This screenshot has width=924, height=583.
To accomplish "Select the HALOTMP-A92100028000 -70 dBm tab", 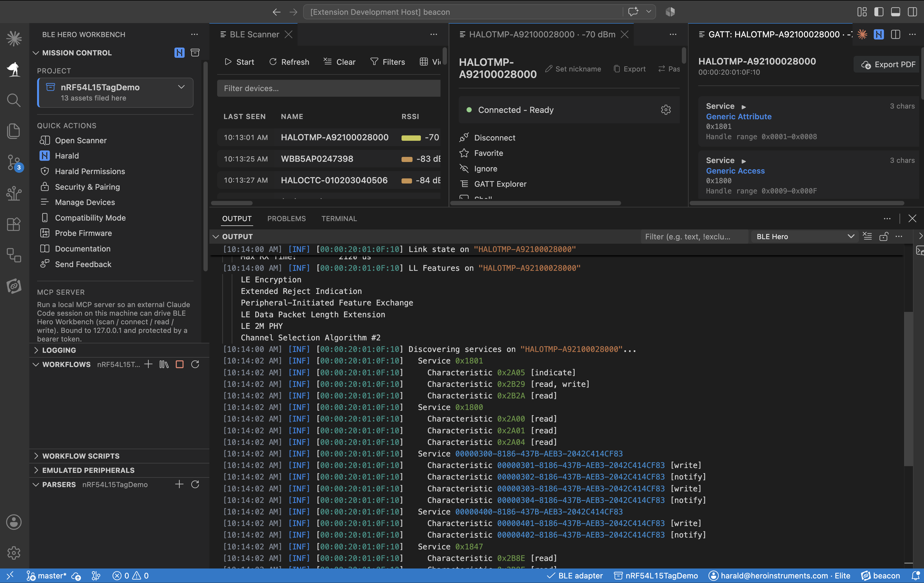I will coord(542,34).
